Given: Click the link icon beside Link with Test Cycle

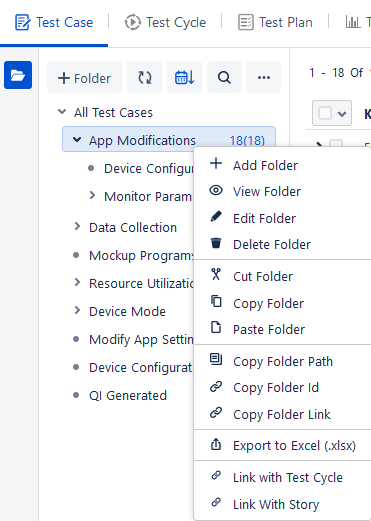Looking at the screenshot, I should click(216, 475).
